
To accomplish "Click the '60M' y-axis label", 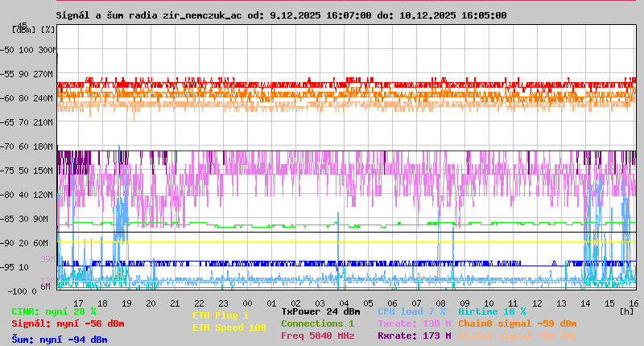I will (41, 243).
